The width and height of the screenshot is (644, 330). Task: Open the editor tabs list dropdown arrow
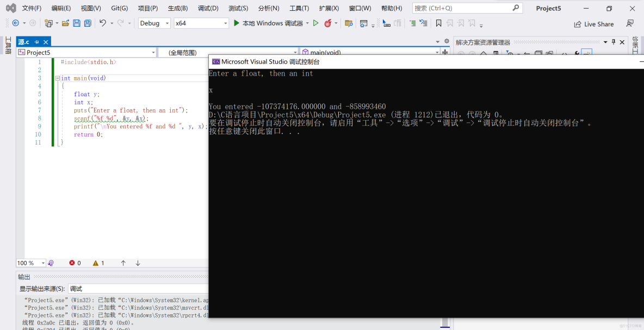pyautogui.click(x=437, y=42)
